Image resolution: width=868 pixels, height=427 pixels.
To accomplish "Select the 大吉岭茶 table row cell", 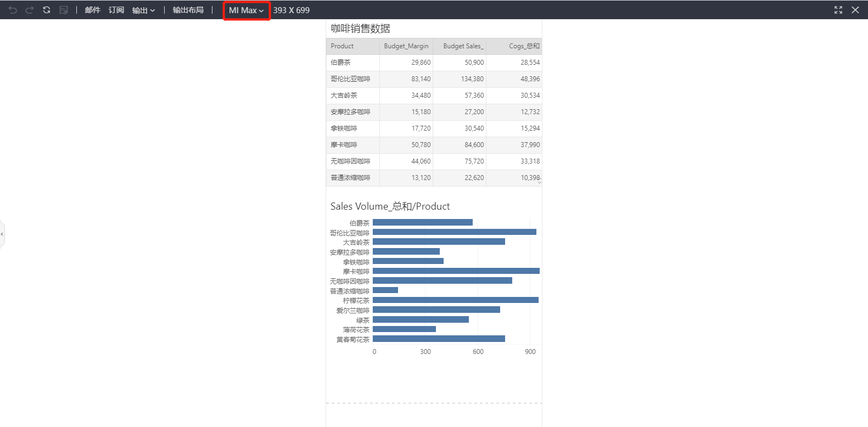I will coord(352,95).
